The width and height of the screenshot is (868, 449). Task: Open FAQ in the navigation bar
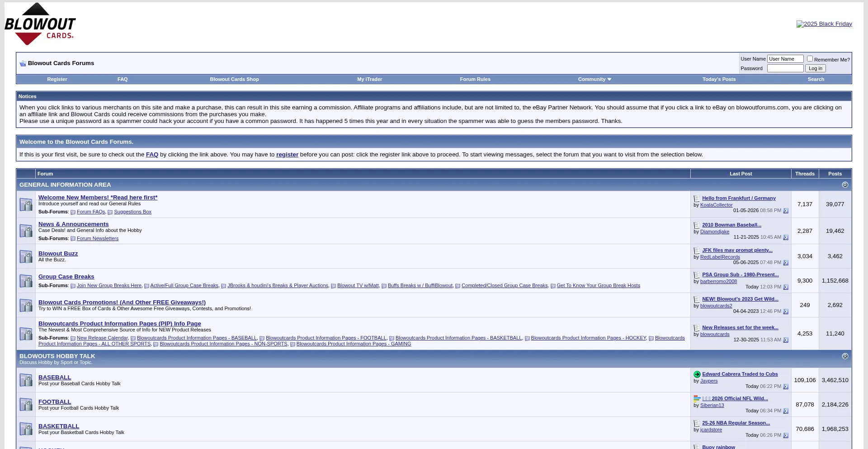(x=123, y=79)
